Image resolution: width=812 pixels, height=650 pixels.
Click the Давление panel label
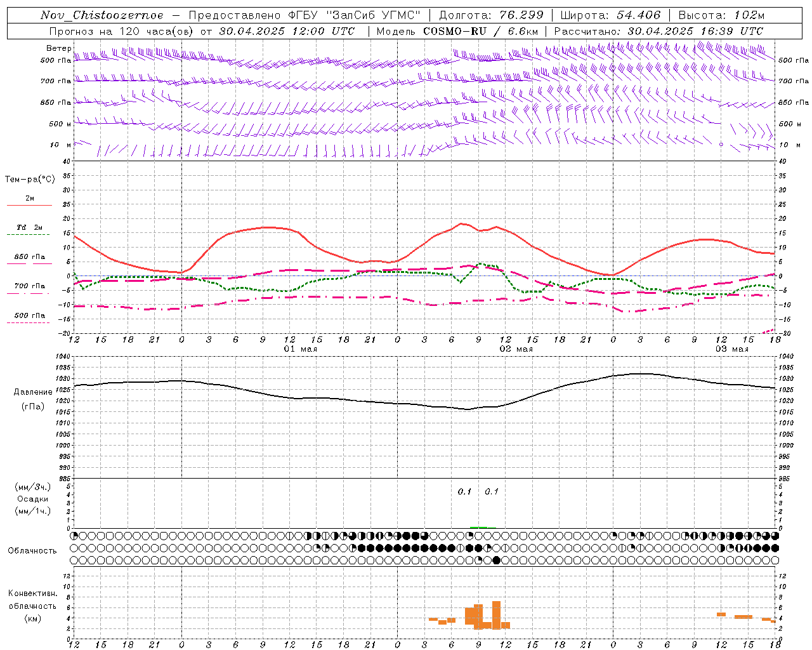pos(33,392)
